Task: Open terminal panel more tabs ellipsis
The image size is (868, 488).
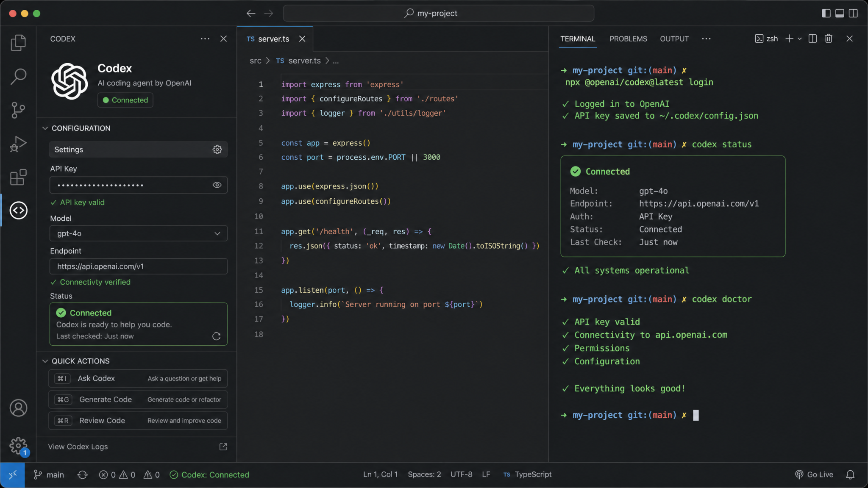Action: click(x=706, y=39)
